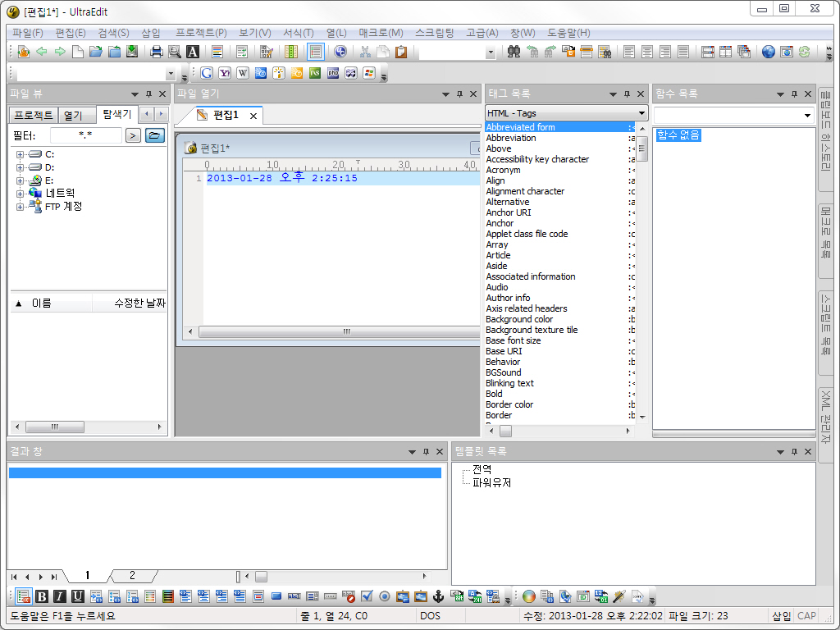The image size is (840, 630).
Task: Insert HTML radio button icon
Action: point(384,596)
